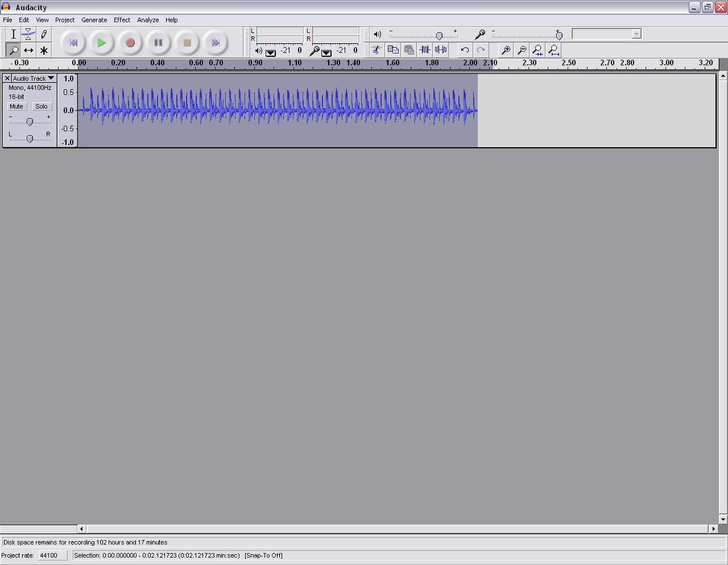This screenshot has width=728, height=565.
Task: Click the green Play button
Action: tap(102, 43)
